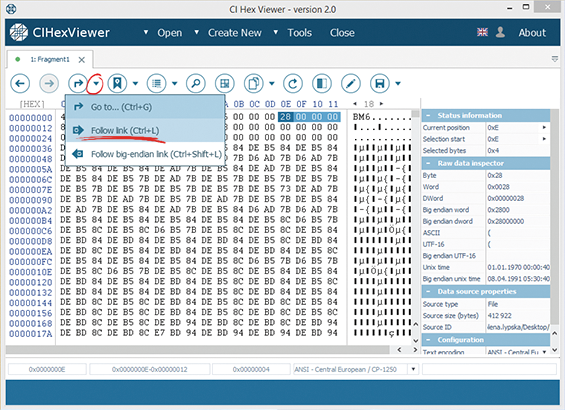The width and height of the screenshot is (565, 410).
Task: Click the arrow beside Selection start value
Action: pyautogui.click(x=544, y=139)
